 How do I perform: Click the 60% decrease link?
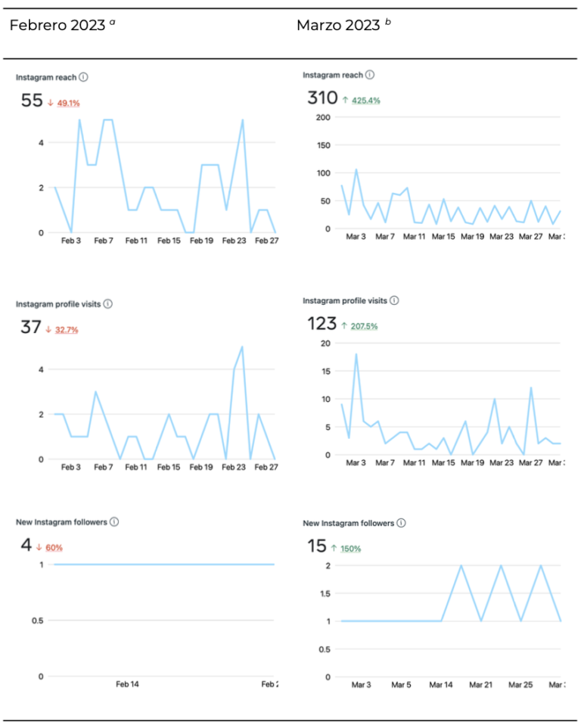click(54, 548)
